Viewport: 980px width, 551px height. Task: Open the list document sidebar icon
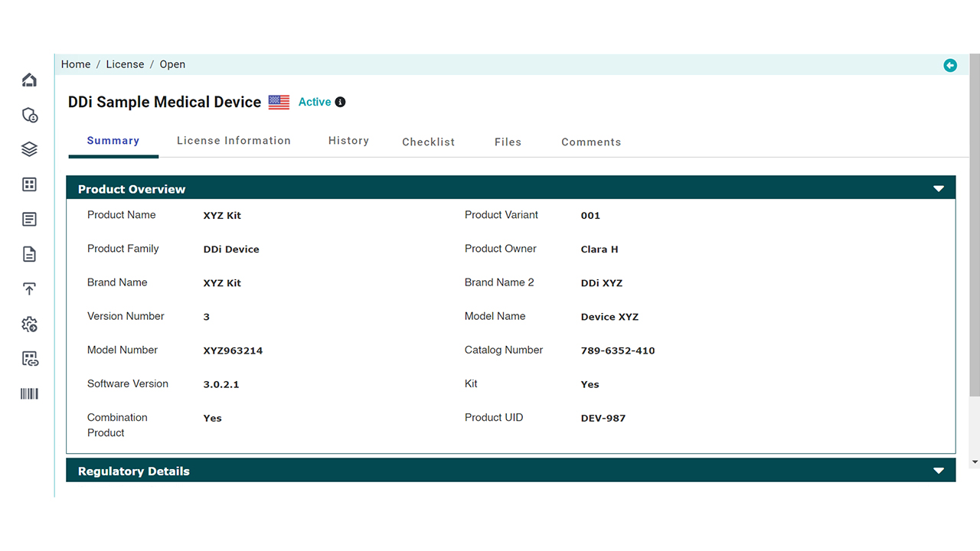click(x=29, y=220)
